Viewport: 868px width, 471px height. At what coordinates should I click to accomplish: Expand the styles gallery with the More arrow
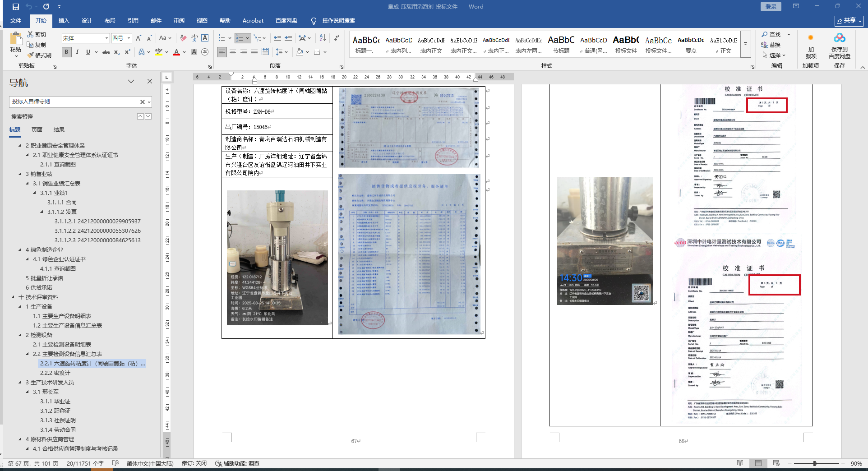click(x=745, y=44)
